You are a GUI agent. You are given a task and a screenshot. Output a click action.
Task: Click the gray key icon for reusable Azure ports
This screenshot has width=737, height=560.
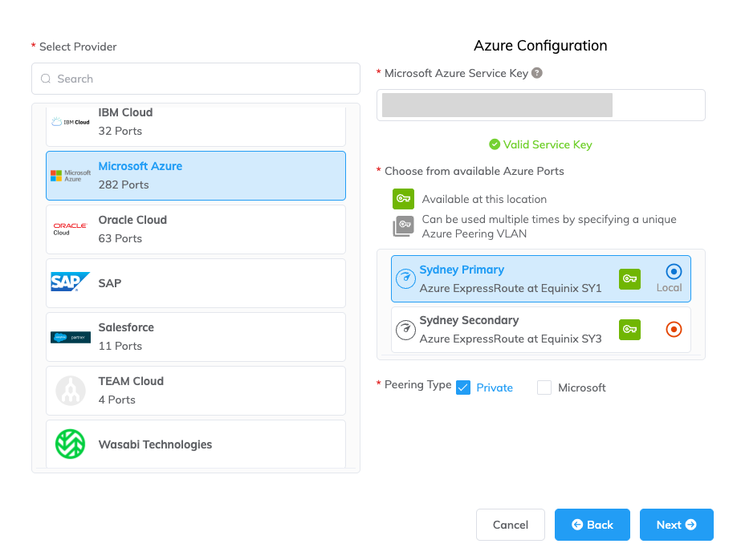(403, 225)
